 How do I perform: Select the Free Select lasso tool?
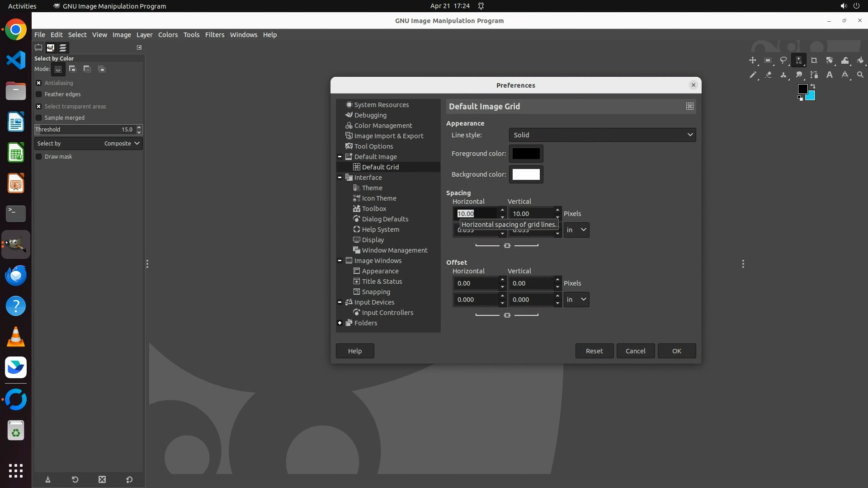tap(783, 60)
